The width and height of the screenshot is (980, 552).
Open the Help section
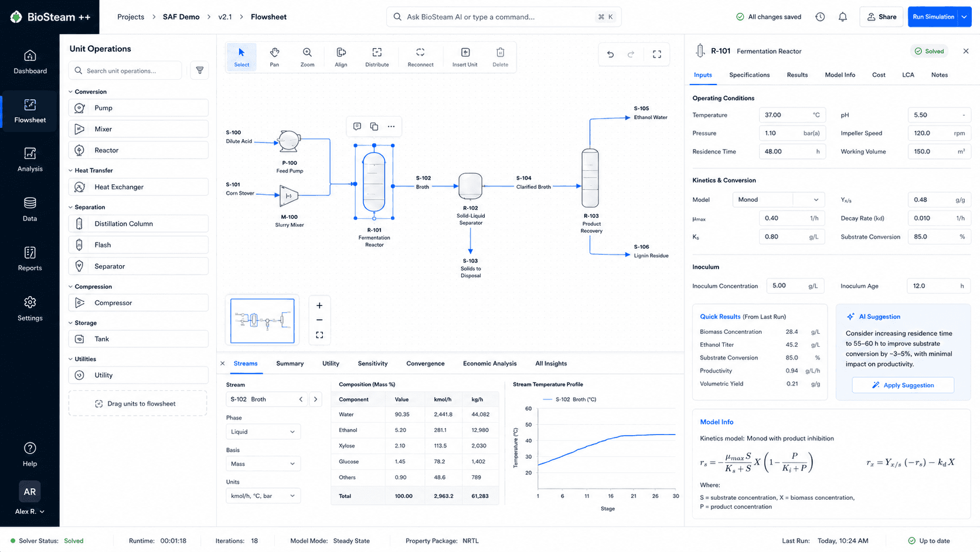[x=30, y=455]
